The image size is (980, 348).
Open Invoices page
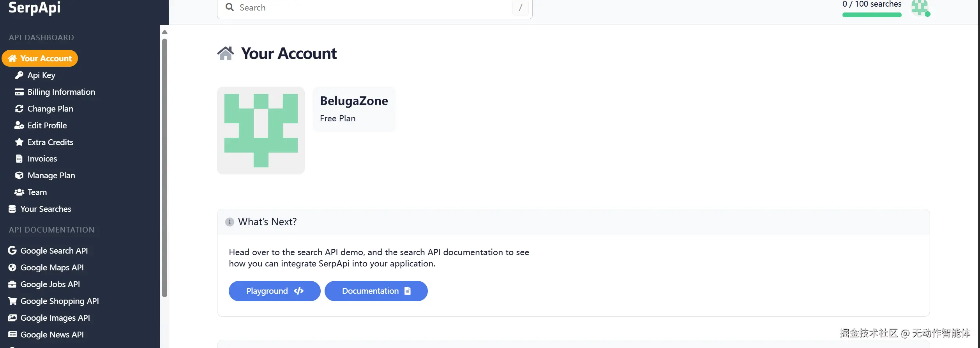click(x=42, y=159)
